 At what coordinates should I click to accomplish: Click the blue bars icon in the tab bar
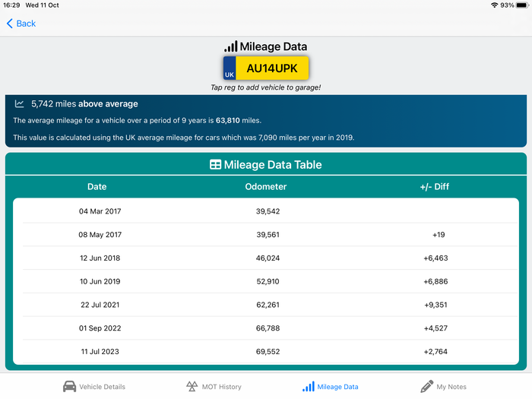pos(309,386)
